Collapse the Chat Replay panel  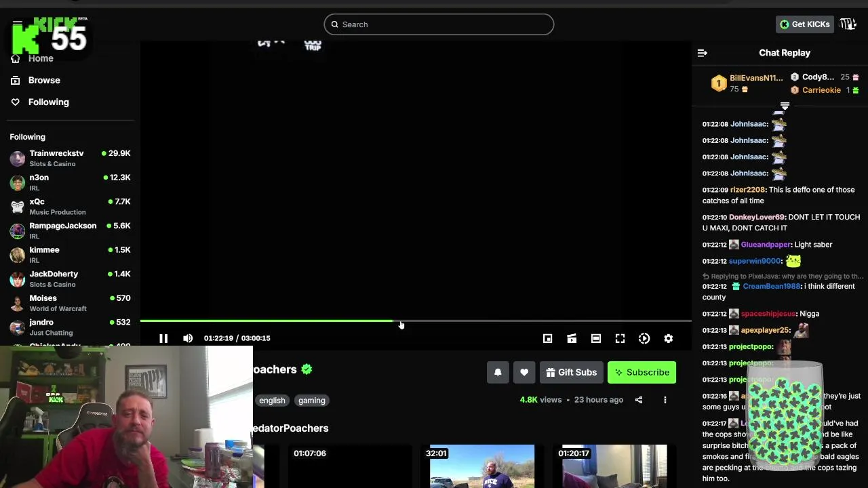(x=703, y=53)
